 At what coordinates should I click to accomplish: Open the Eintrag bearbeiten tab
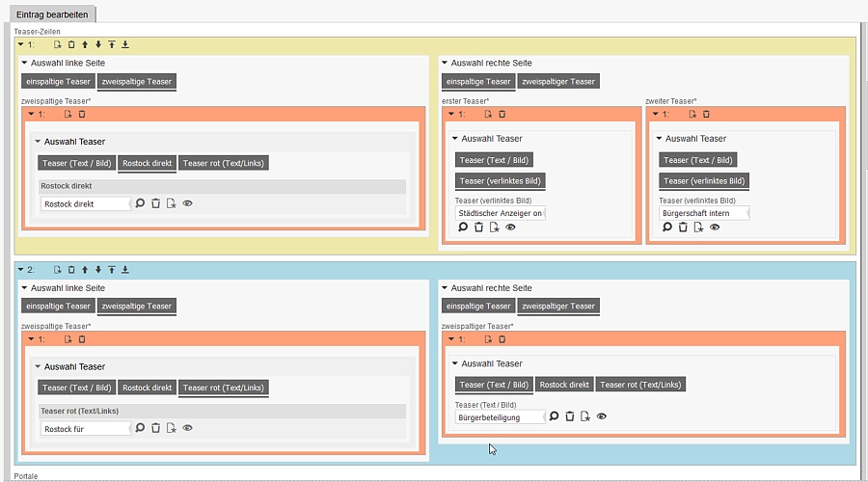click(x=52, y=14)
